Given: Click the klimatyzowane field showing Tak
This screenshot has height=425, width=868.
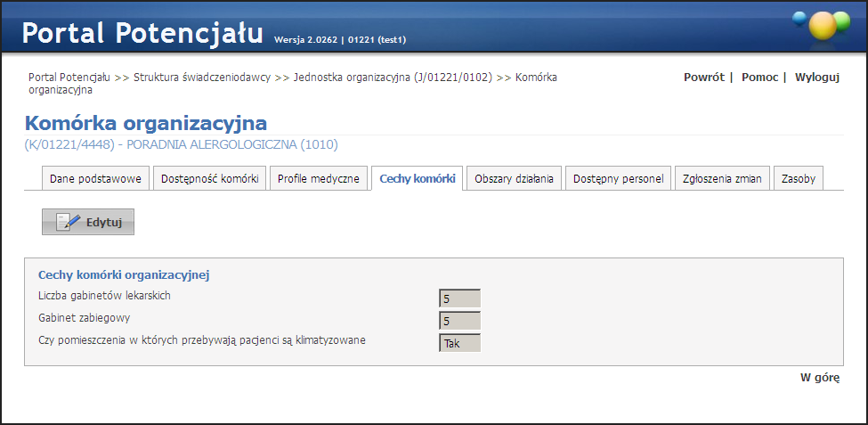Looking at the screenshot, I should [459, 343].
